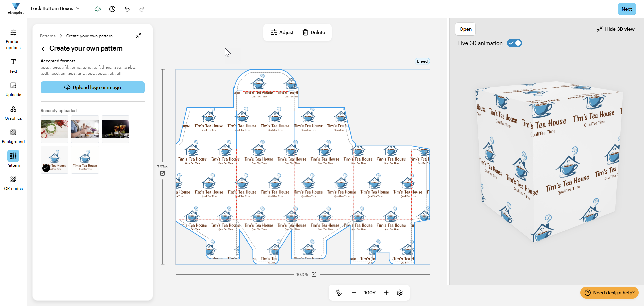
Task: Click the Vistaprint logo
Action: [x=16, y=9]
